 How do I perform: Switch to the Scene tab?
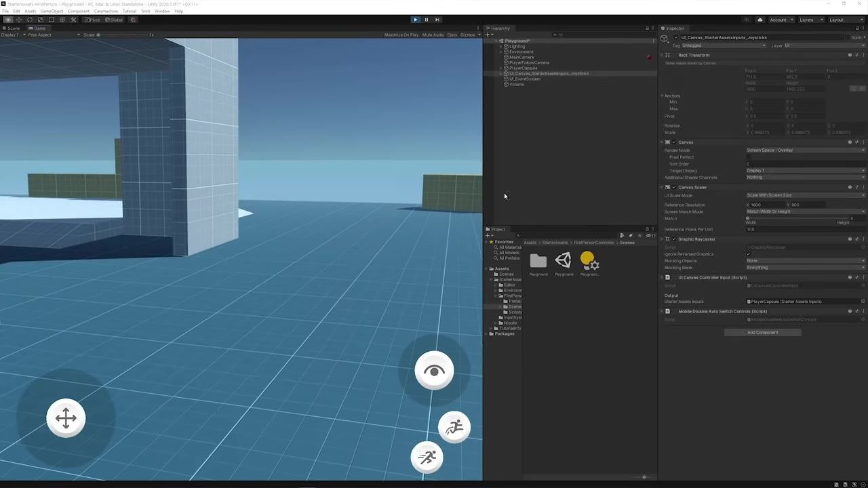12,28
